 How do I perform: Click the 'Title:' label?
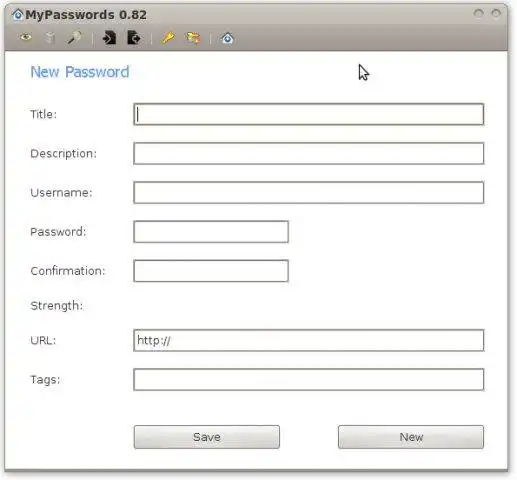pyautogui.click(x=44, y=114)
